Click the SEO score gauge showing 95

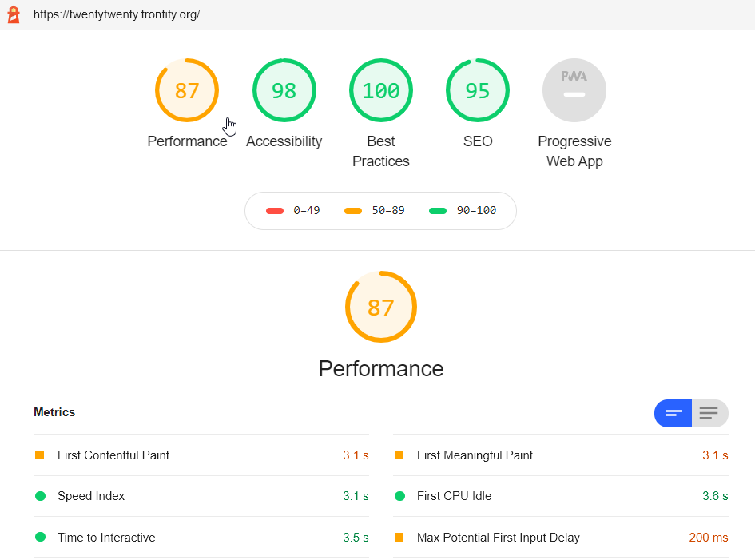(x=478, y=90)
